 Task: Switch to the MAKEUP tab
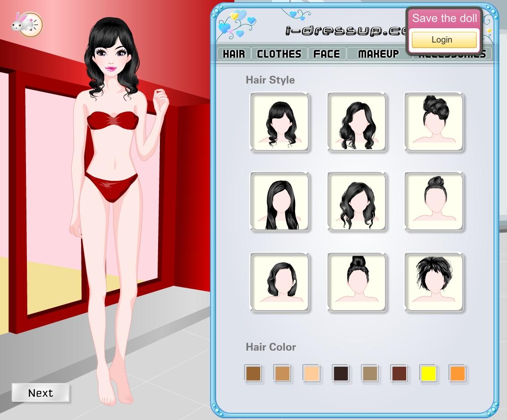click(378, 54)
